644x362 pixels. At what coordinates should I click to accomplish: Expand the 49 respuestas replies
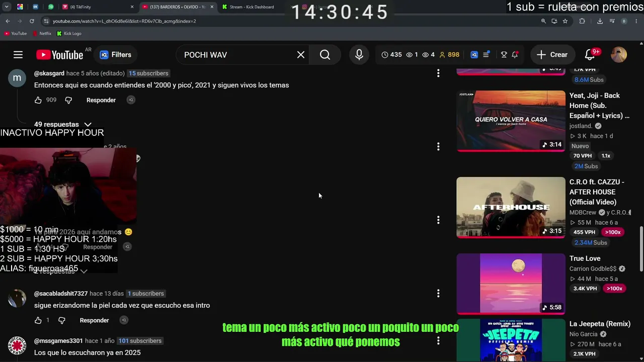tap(62, 124)
